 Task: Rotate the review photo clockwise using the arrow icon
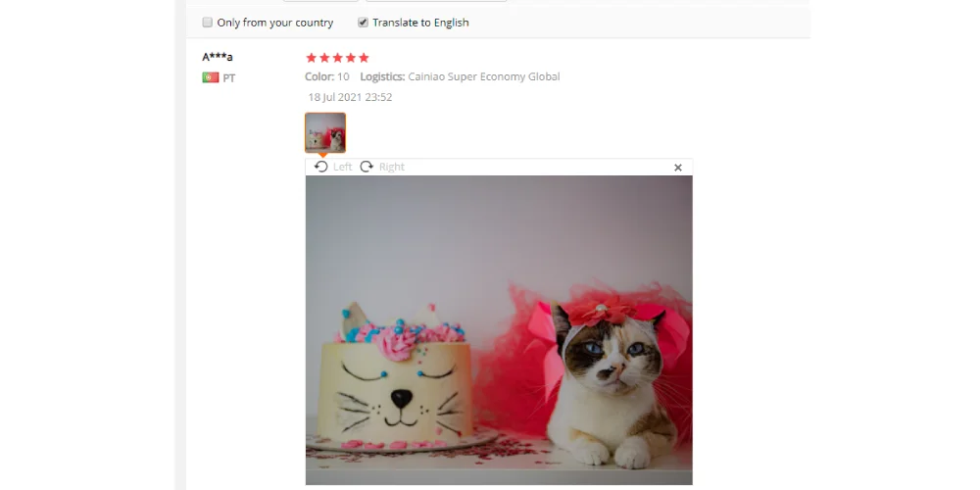click(x=367, y=167)
